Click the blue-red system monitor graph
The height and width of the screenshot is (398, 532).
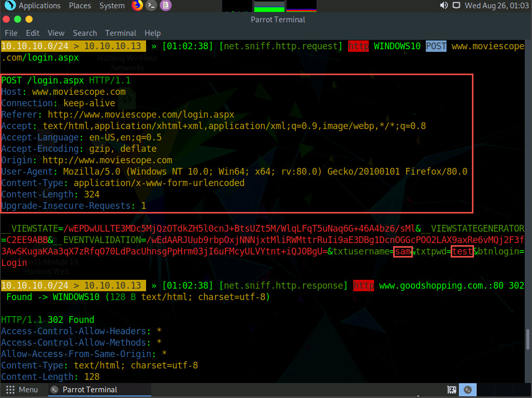coord(301,6)
